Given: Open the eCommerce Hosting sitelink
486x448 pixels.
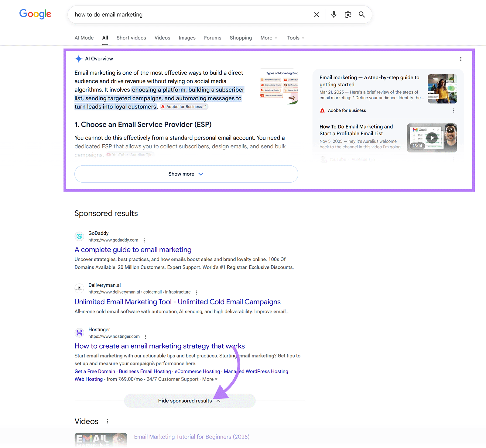Looking at the screenshot, I should pyautogui.click(x=197, y=371).
